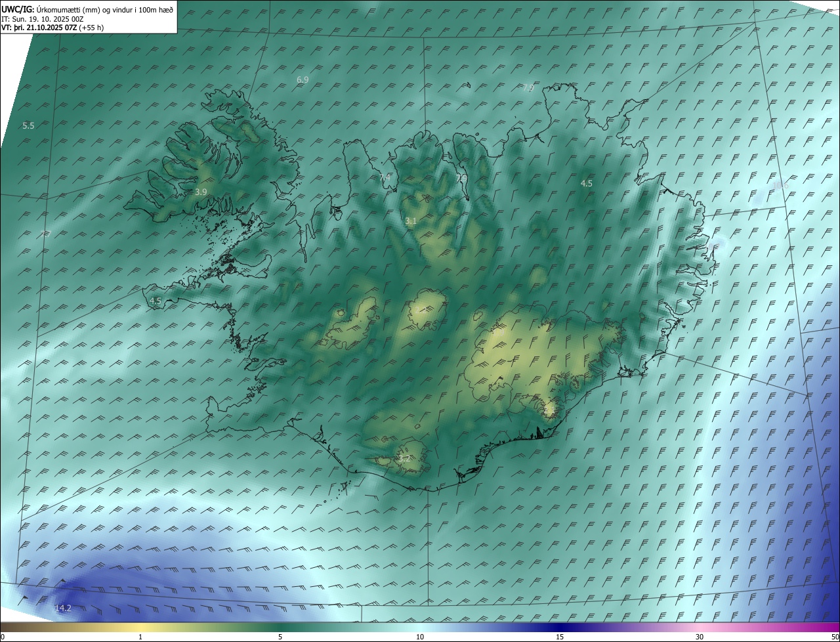Select the 30 tick on the color scale
The width and height of the screenshot is (840, 642).
(700, 637)
